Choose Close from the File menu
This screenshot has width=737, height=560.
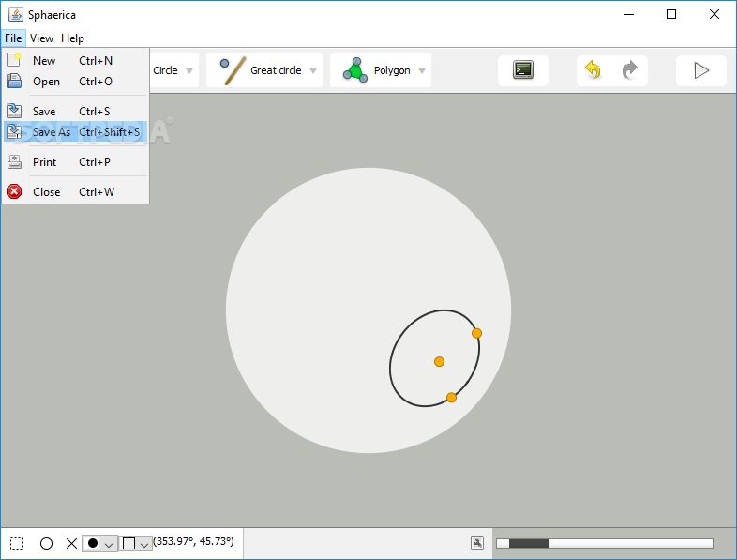tap(75, 192)
